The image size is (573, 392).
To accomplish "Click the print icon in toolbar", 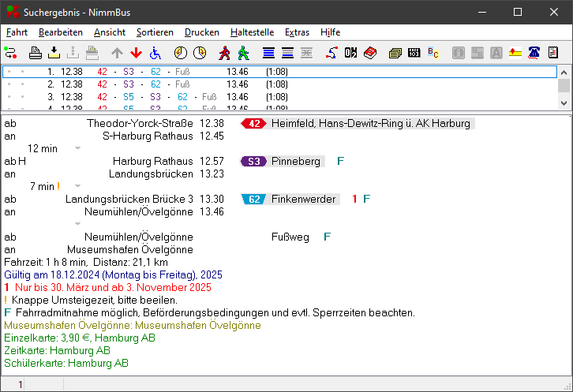I will (x=35, y=53).
